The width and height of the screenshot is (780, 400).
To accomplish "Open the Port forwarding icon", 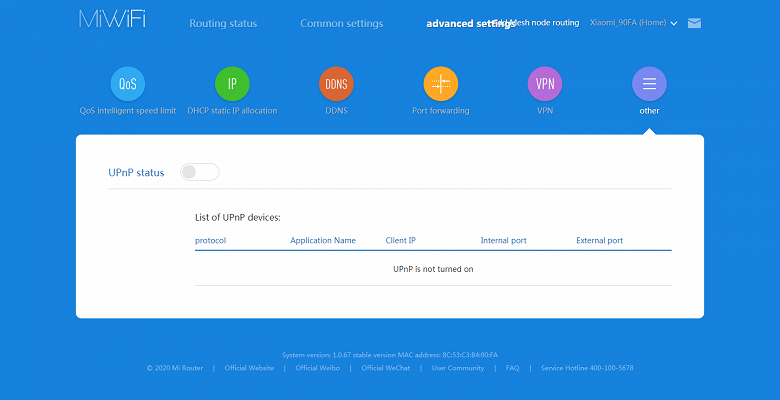I will point(441,84).
